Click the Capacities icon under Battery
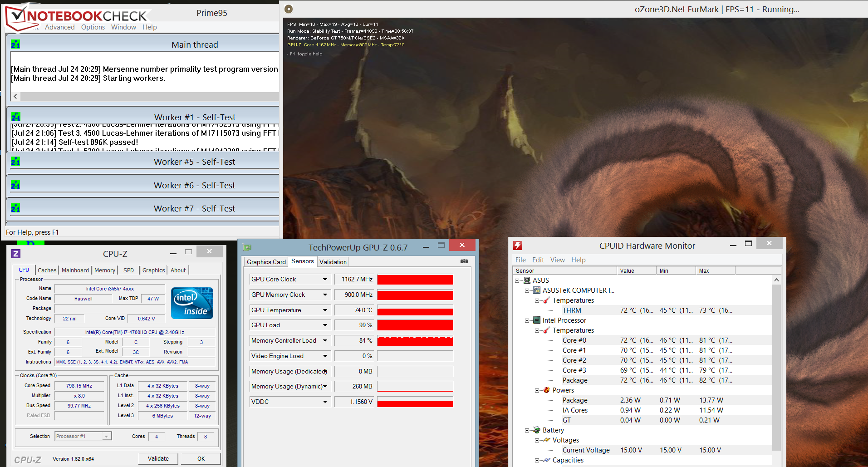The image size is (868, 467). click(547, 460)
